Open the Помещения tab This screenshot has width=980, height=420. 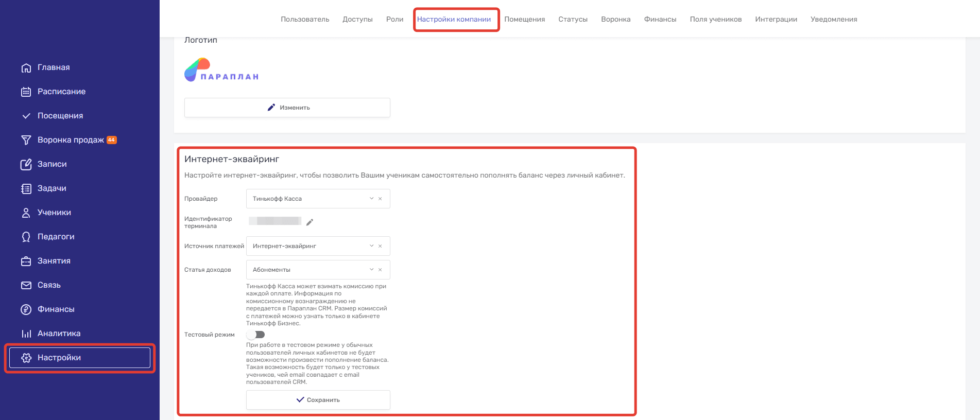[x=524, y=20]
